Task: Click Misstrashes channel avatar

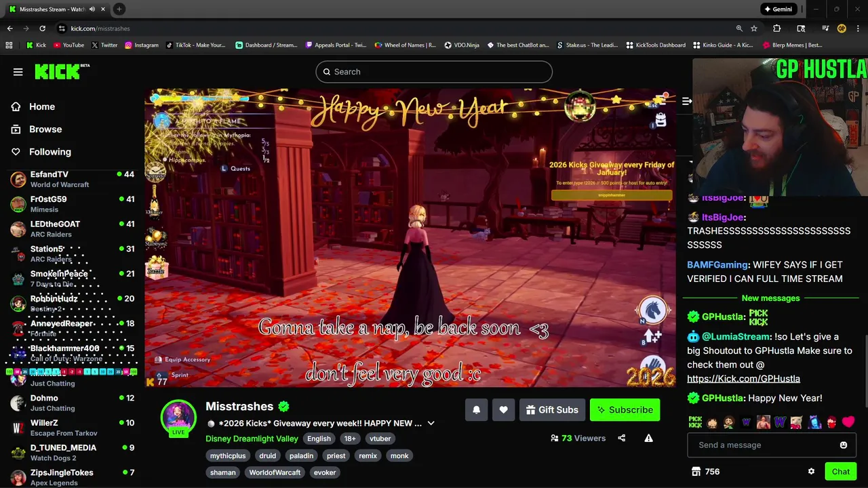Action: click(x=178, y=416)
